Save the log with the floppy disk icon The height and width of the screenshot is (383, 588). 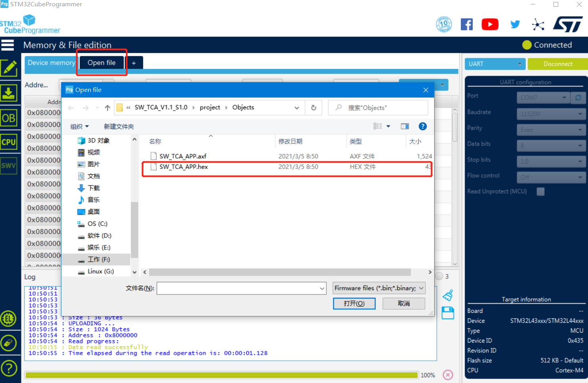[x=448, y=313]
